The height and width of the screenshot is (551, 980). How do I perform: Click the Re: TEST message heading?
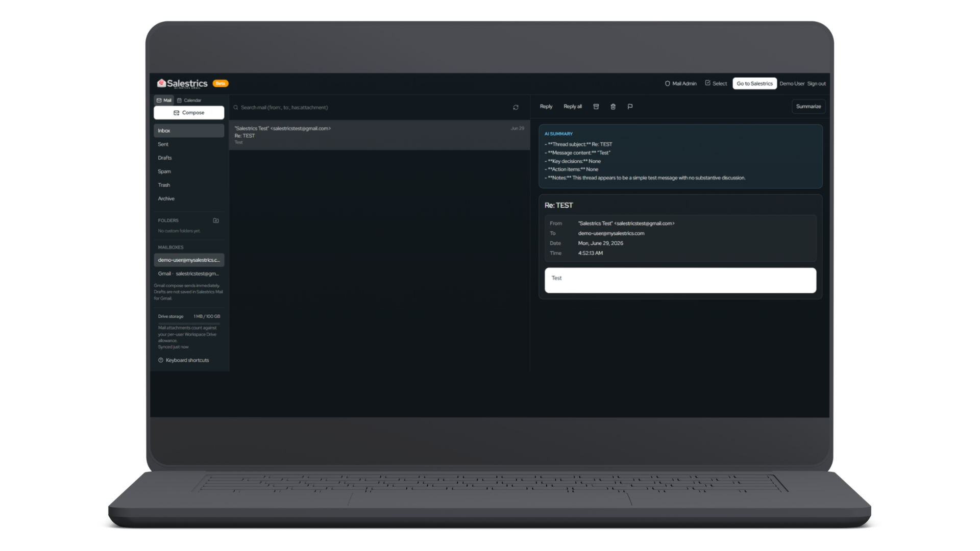coord(558,206)
